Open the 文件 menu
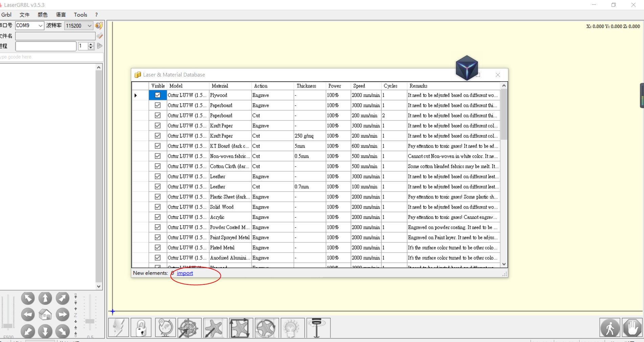 pos(24,15)
